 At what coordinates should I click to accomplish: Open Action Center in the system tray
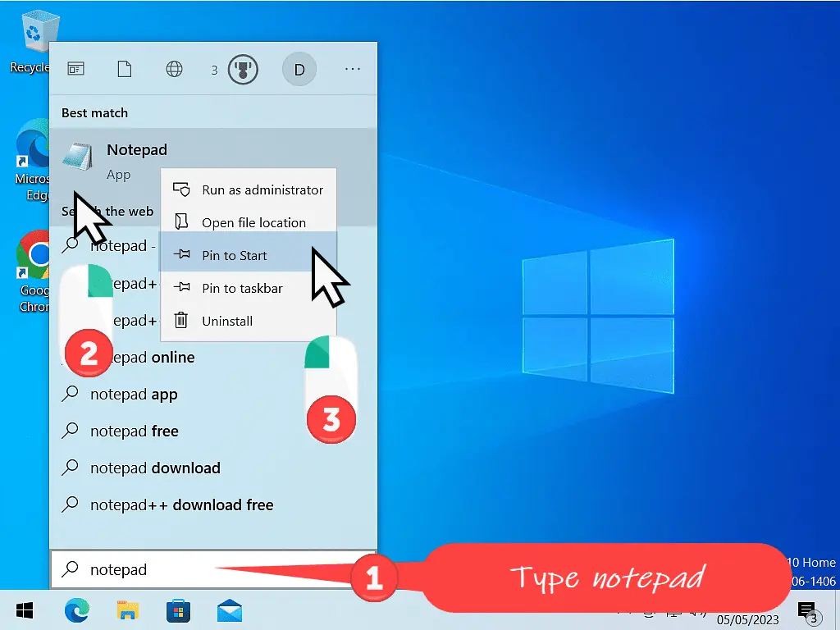(806, 610)
